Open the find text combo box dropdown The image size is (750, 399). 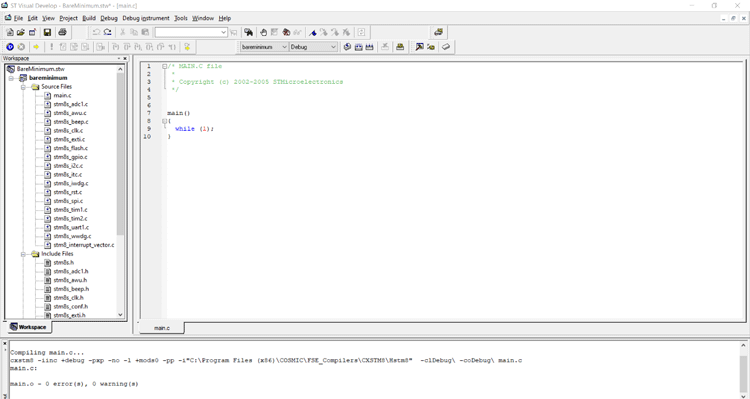(x=223, y=33)
